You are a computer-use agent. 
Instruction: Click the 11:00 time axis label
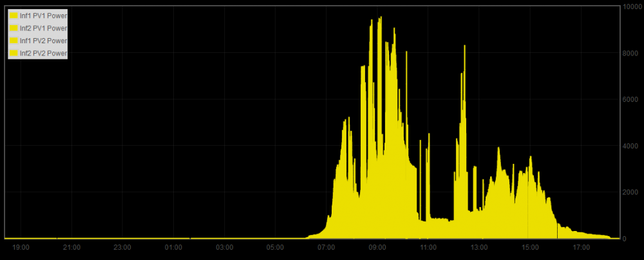click(428, 248)
